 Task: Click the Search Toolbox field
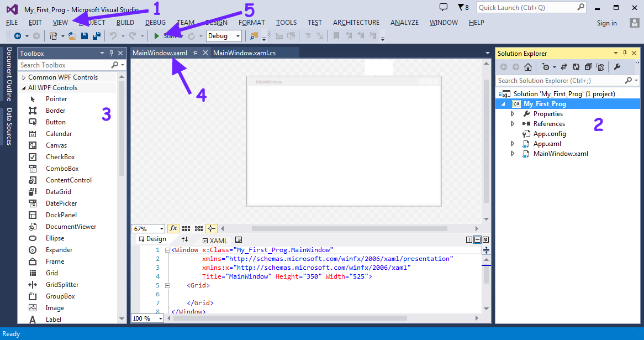tap(65, 65)
